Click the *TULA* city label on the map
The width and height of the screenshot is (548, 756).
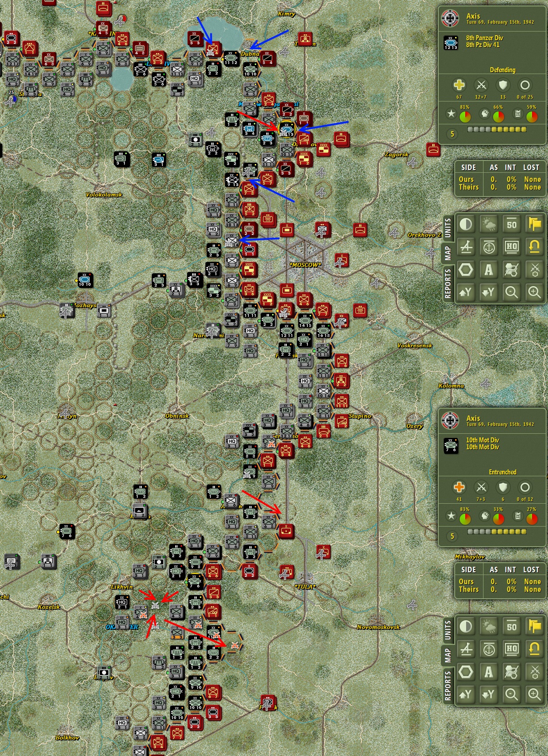pos(305,586)
